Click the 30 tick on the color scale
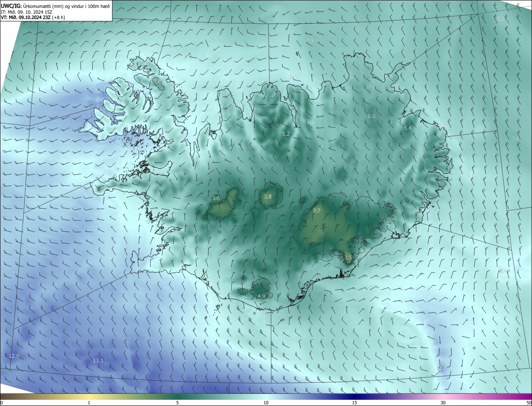 coord(443,403)
